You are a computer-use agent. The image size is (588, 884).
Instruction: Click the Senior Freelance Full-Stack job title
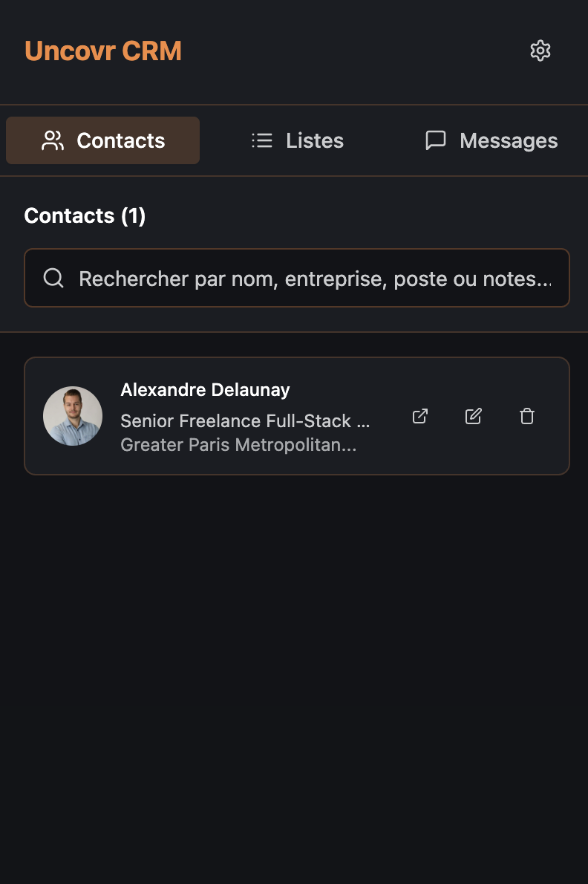pyautogui.click(x=245, y=421)
